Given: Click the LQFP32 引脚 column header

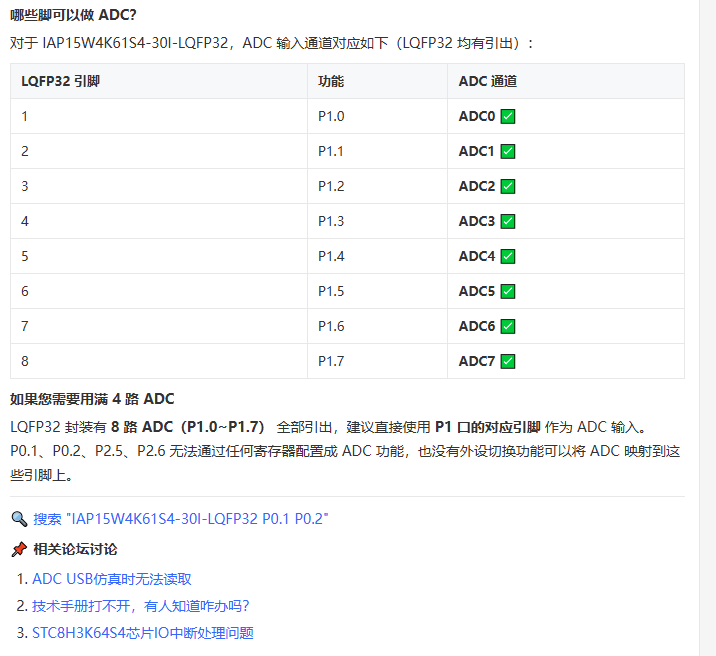Looking at the screenshot, I should pos(159,81).
